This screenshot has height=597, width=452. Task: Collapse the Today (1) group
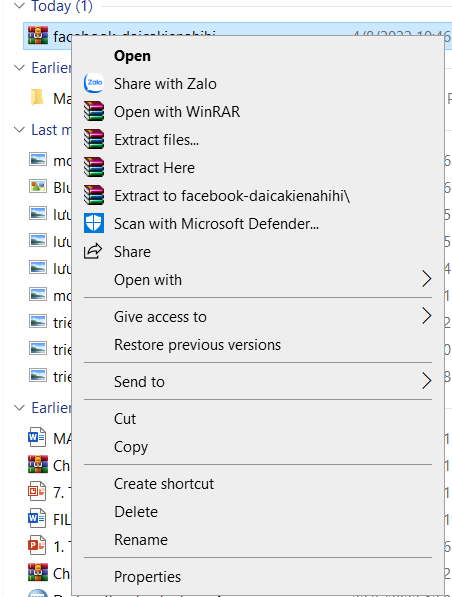click(19, 5)
